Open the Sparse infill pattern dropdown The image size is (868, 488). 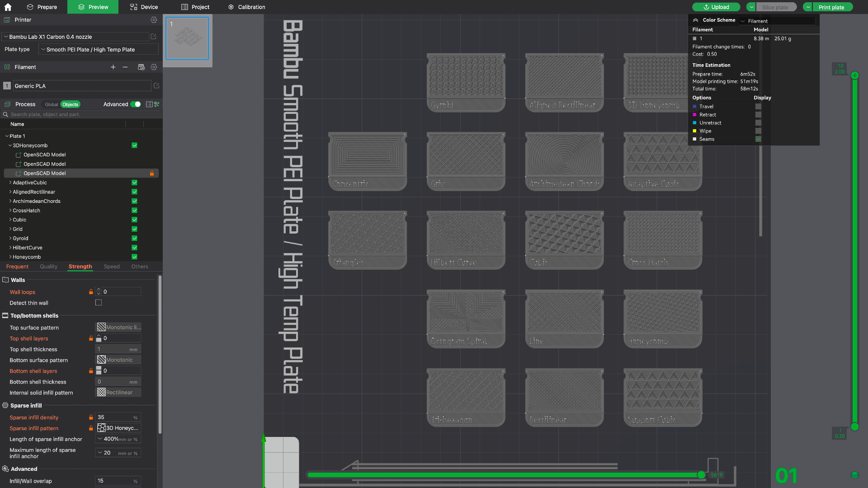pyautogui.click(x=118, y=428)
